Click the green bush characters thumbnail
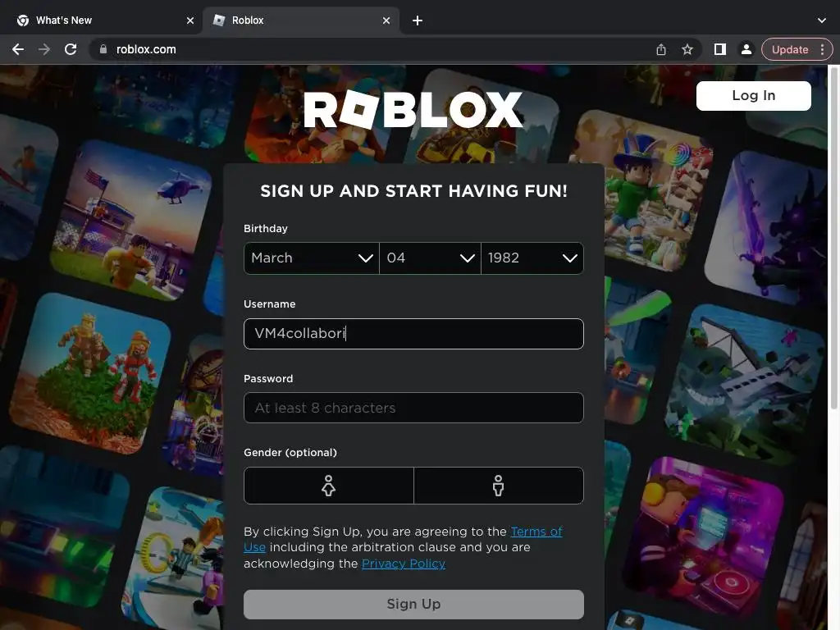Viewport: 840px width, 630px height. [x=89, y=373]
